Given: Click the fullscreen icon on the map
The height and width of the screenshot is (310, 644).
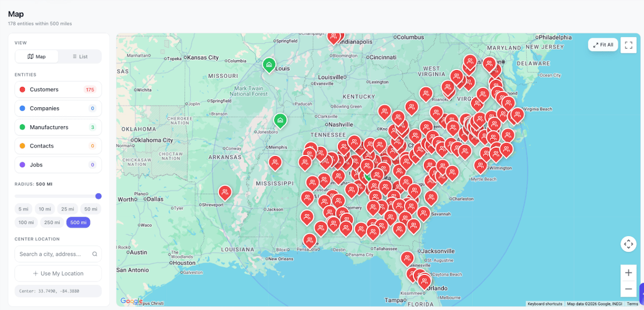Looking at the screenshot, I should tap(628, 44).
